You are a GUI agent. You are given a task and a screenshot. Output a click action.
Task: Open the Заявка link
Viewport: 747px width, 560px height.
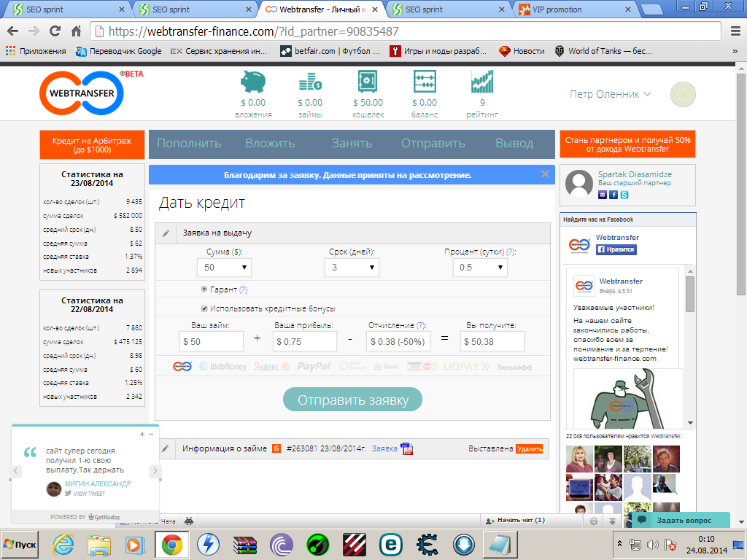tap(384, 448)
